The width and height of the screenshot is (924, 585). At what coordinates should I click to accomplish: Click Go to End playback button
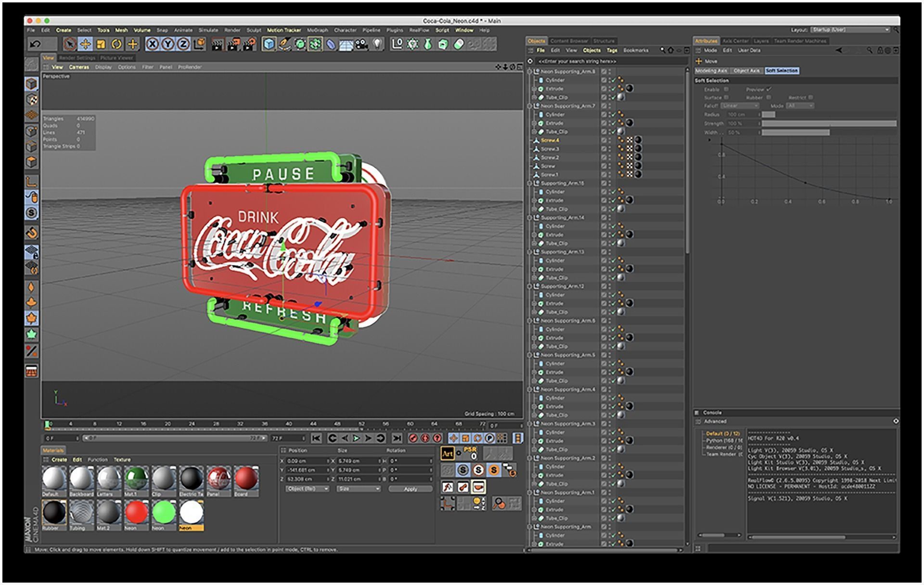397,438
